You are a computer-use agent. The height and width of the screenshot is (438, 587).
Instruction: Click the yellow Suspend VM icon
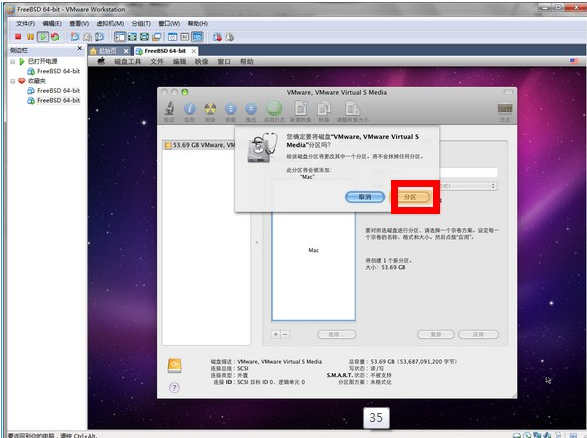[30, 37]
